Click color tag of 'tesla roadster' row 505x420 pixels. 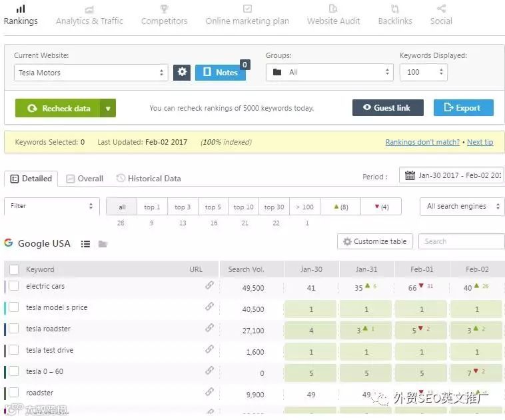coord(5,329)
